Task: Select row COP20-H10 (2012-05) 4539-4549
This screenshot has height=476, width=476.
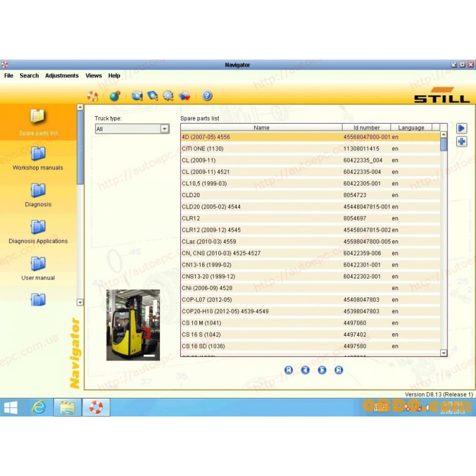Action: click(310, 311)
